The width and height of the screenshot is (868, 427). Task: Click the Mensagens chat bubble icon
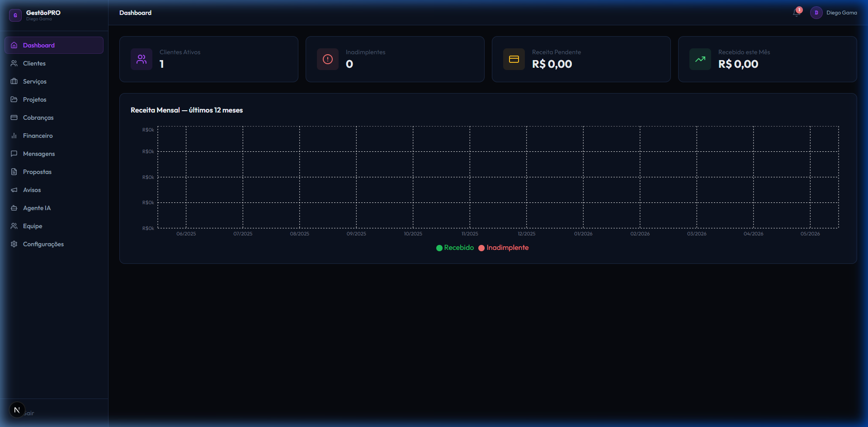click(x=14, y=154)
